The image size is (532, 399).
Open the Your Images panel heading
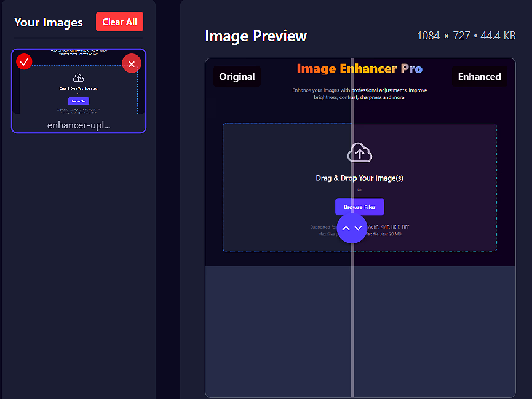coord(48,22)
